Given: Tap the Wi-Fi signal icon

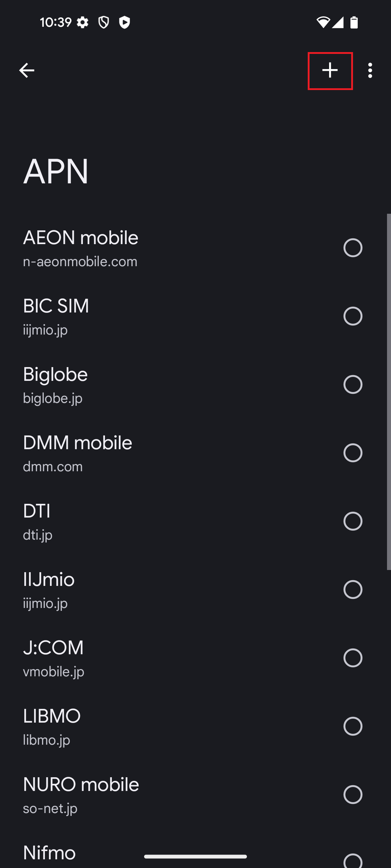Looking at the screenshot, I should tap(323, 22).
